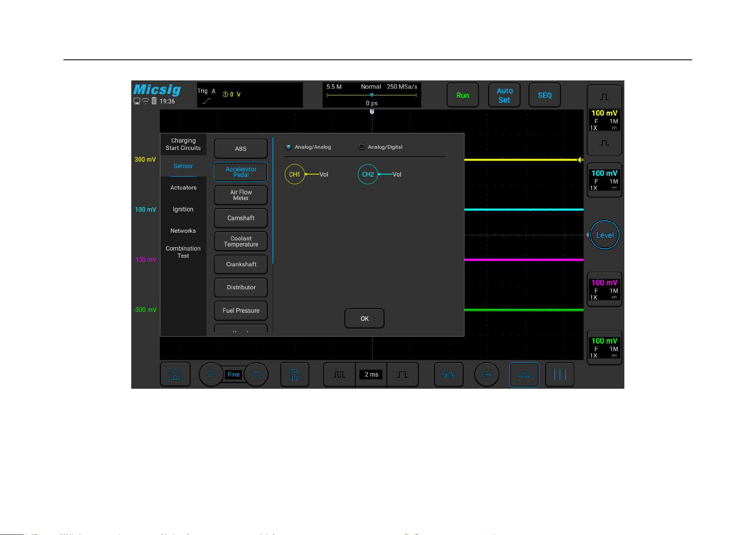Switch to Actuators category

click(x=183, y=187)
